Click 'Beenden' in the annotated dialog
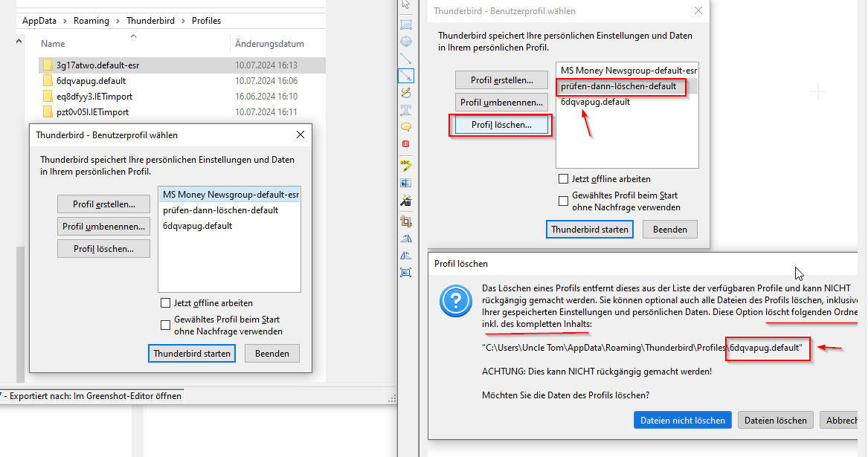This screenshot has width=868, height=457. point(670,229)
